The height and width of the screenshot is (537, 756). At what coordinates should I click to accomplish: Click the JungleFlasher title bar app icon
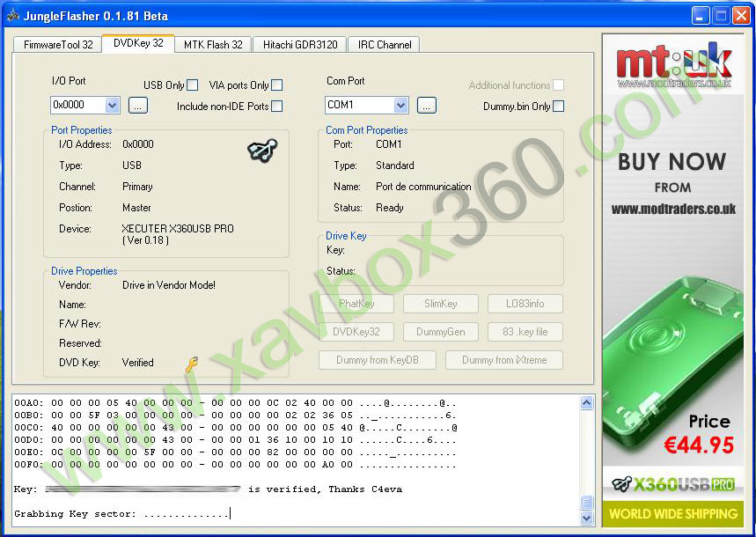[13, 15]
